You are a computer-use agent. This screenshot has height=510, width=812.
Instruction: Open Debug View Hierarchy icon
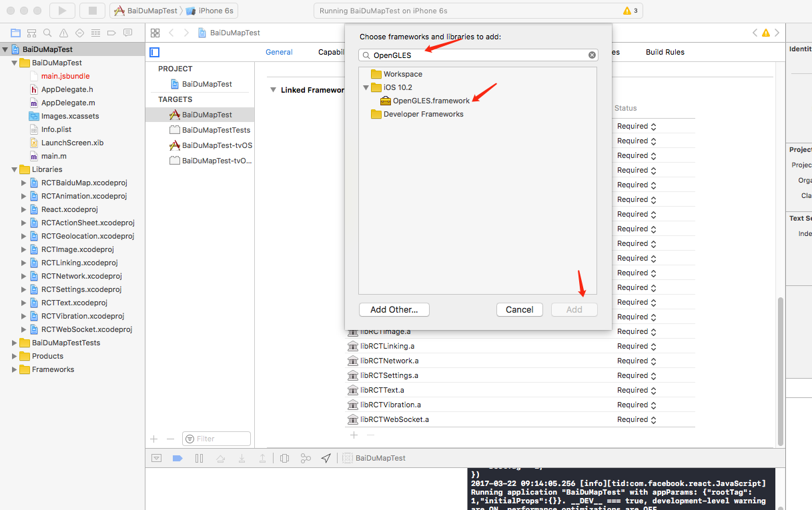point(285,458)
